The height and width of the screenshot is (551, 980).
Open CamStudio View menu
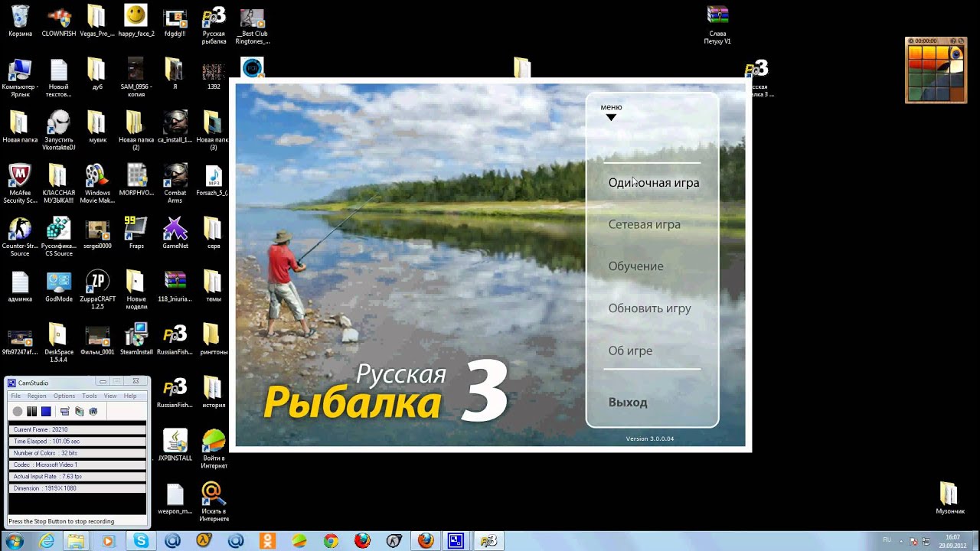click(x=110, y=396)
